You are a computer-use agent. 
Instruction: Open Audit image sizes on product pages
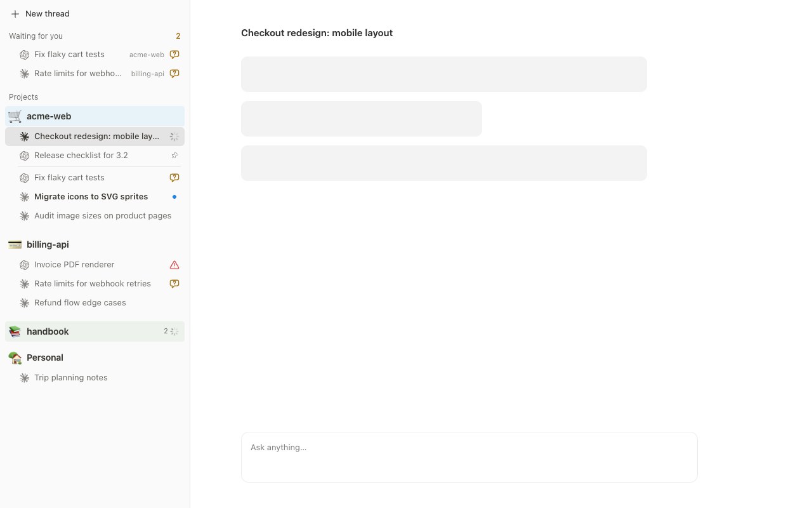coord(95,216)
